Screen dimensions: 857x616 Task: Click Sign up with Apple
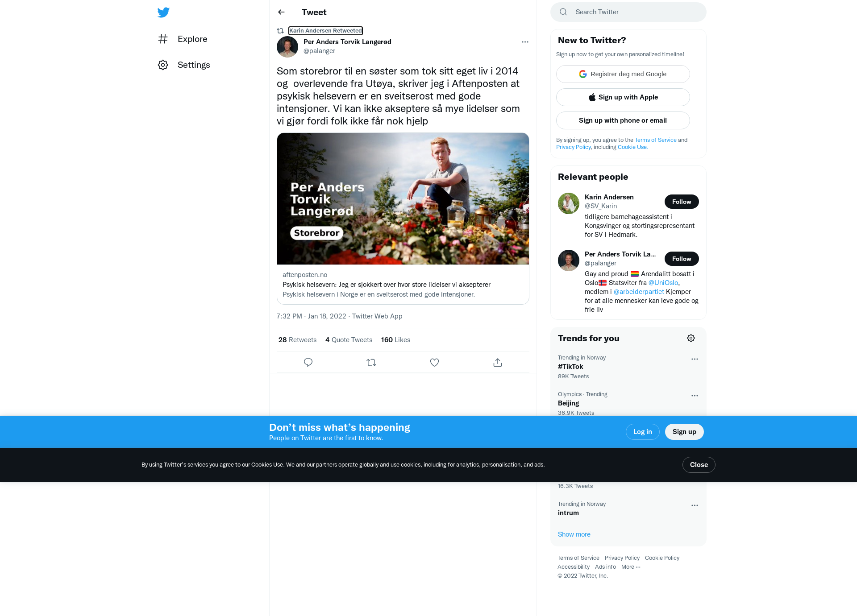coord(623,97)
